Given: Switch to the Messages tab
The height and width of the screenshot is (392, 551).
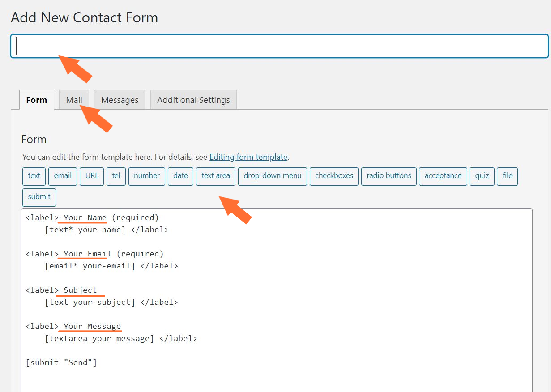Looking at the screenshot, I should (x=120, y=100).
